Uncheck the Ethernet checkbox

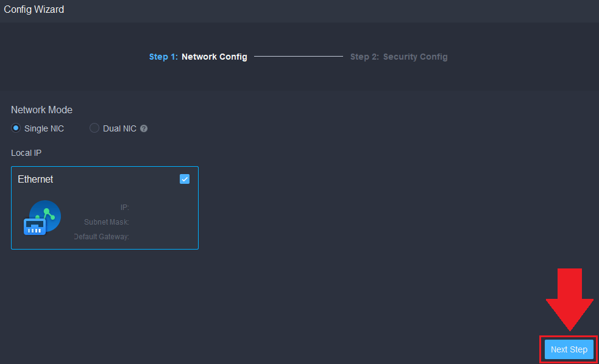coord(185,179)
